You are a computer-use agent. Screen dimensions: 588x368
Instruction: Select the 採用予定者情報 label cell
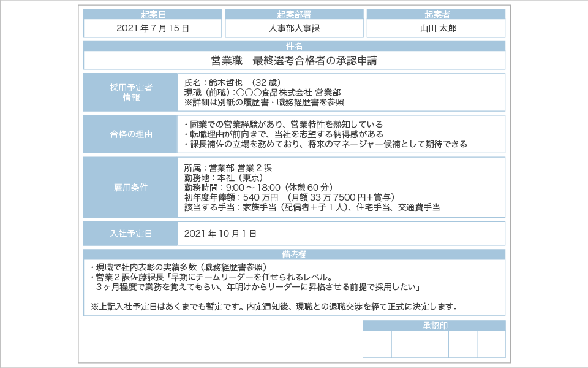[131, 92]
